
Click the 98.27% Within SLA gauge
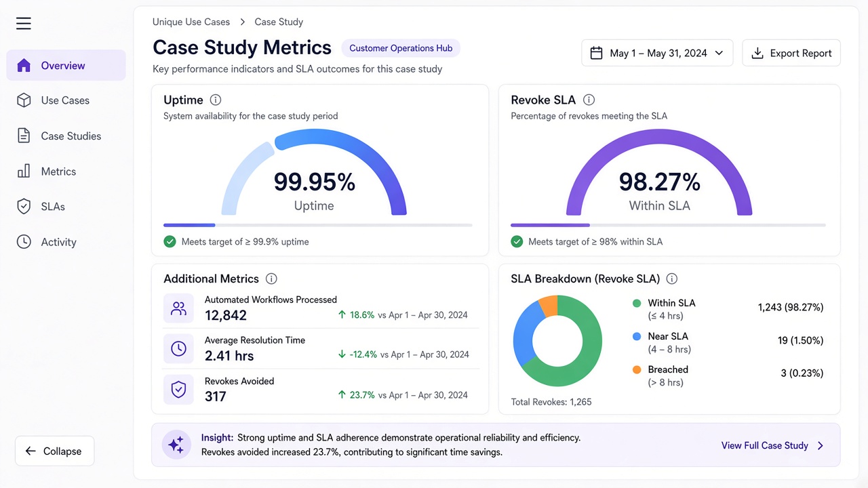(659, 173)
